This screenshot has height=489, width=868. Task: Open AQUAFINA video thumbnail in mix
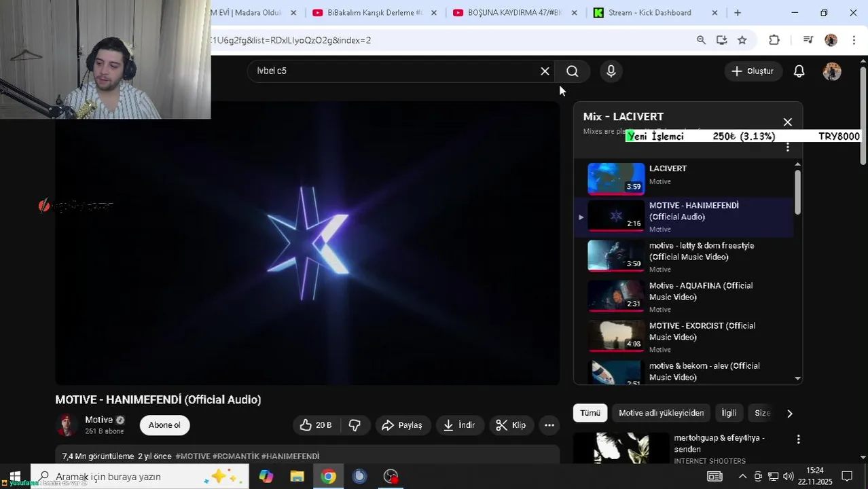(x=616, y=296)
